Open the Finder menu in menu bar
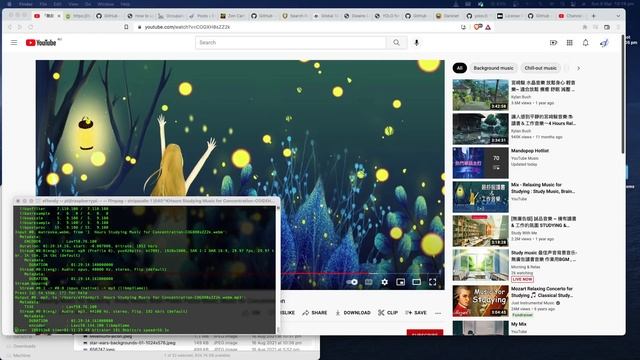The width and height of the screenshot is (640, 360). point(26,4)
